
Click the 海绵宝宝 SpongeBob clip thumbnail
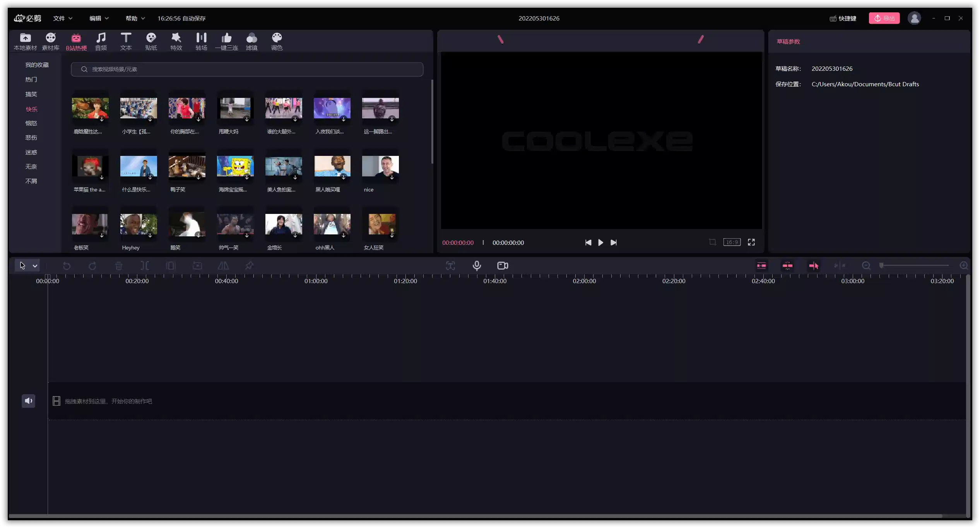pyautogui.click(x=235, y=166)
